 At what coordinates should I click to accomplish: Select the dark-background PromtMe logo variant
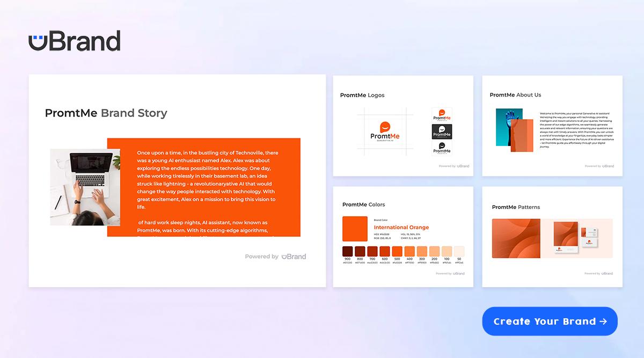(x=442, y=131)
